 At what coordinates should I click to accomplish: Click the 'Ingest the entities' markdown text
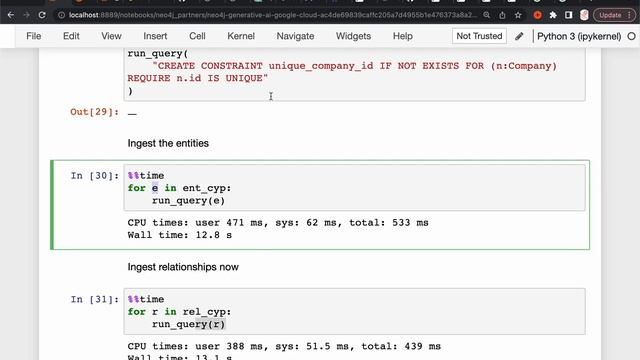click(168, 143)
